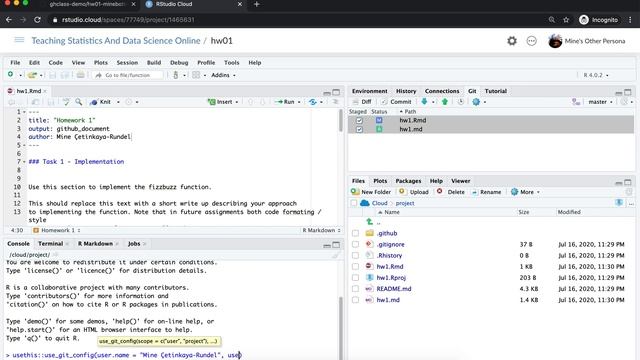Check the hw1.Rproj file checkbox

click(x=356, y=278)
